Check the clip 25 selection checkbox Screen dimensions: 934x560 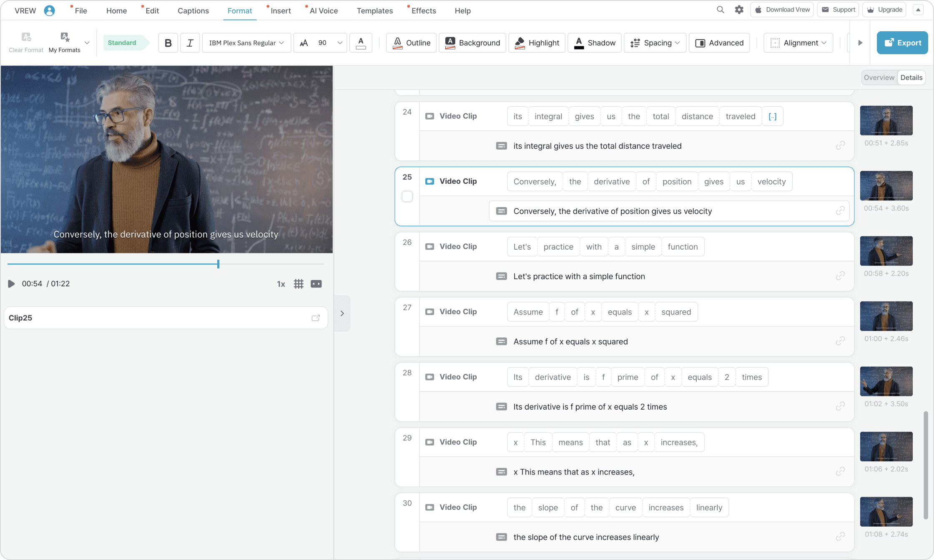[x=407, y=196]
